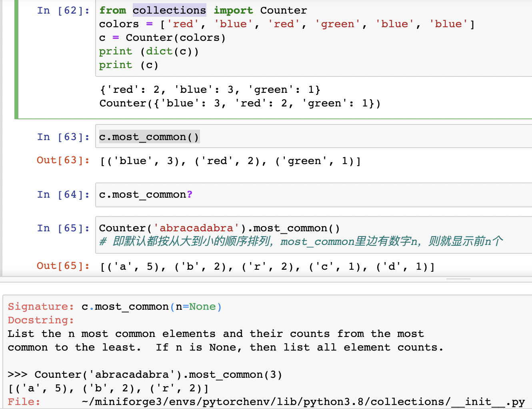Viewport: 532px width, 409px height.
Task: Click the Out[63] result list starting with ('blue', 3)
Action: click(230, 161)
